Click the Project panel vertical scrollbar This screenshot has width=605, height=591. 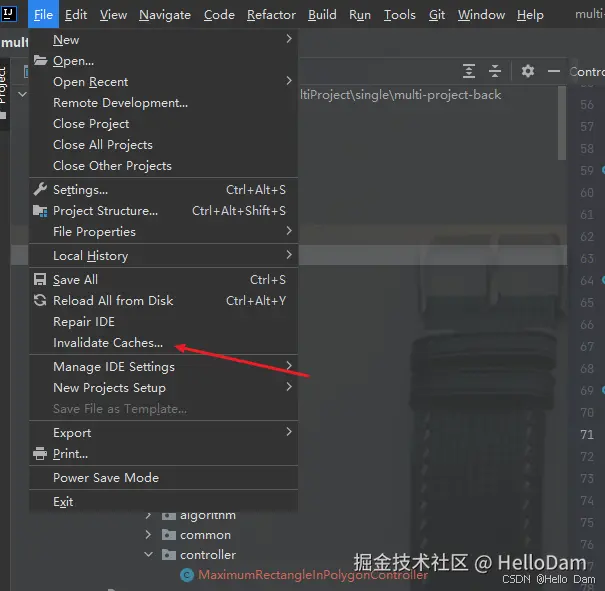tap(562, 123)
